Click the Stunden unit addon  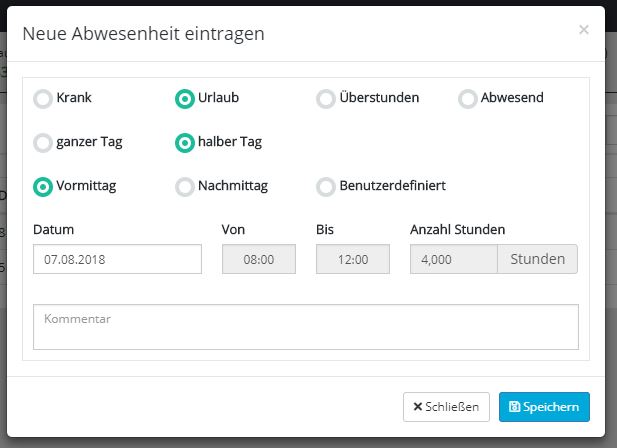tap(538, 259)
